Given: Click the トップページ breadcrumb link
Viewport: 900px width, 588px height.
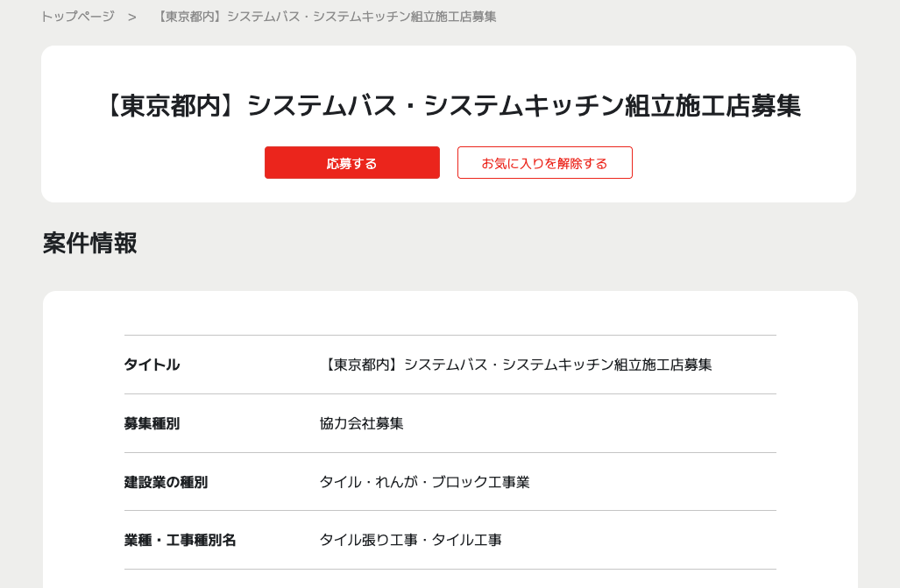Looking at the screenshot, I should pyautogui.click(x=77, y=17).
